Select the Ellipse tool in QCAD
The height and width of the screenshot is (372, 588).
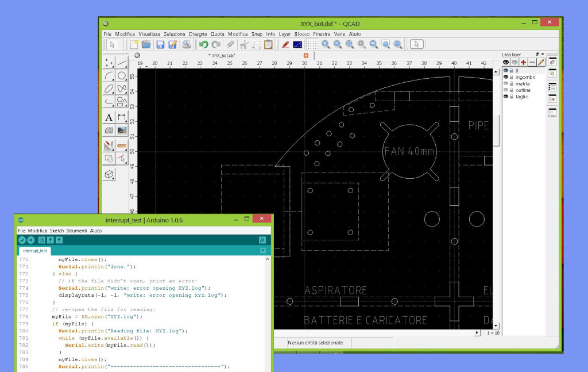[109, 89]
